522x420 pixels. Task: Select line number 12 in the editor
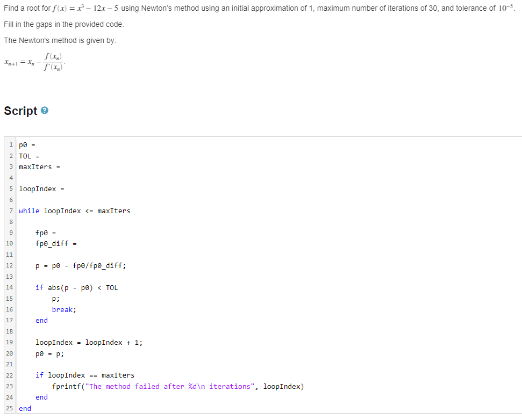pos(11,265)
